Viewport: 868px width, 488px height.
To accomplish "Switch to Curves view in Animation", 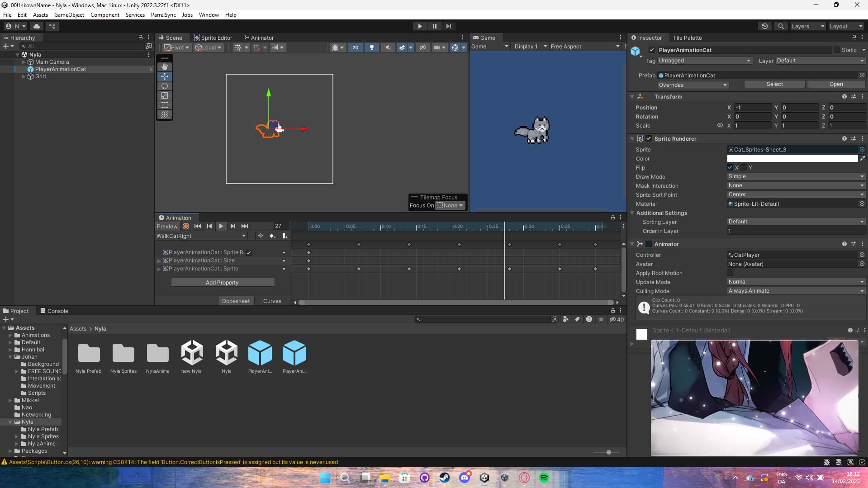I will point(272,300).
